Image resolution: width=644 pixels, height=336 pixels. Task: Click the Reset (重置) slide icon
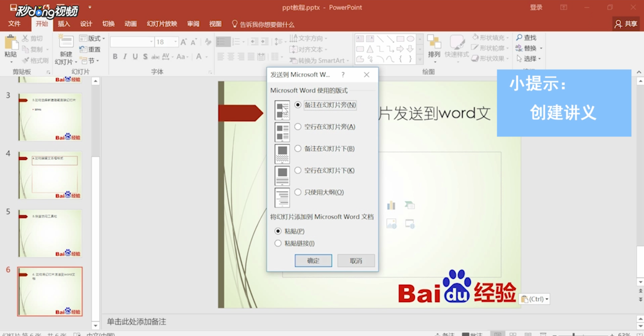(83, 50)
